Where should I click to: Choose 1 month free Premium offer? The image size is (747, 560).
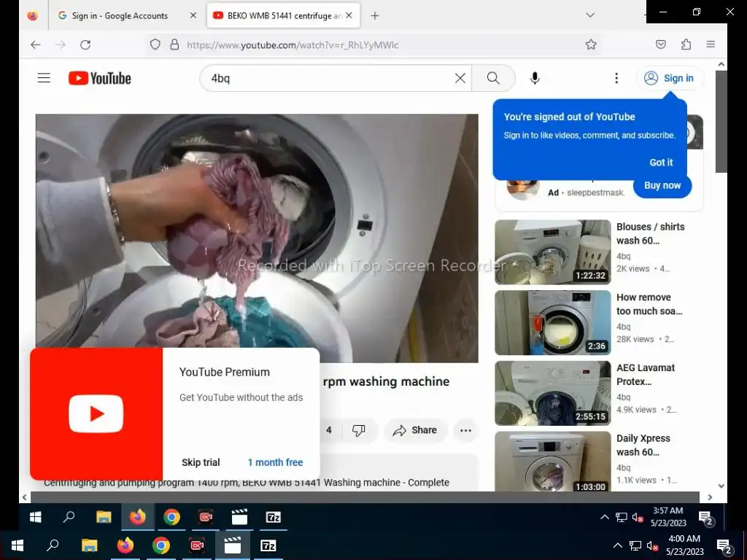pyautogui.click(x=275, y=462)
